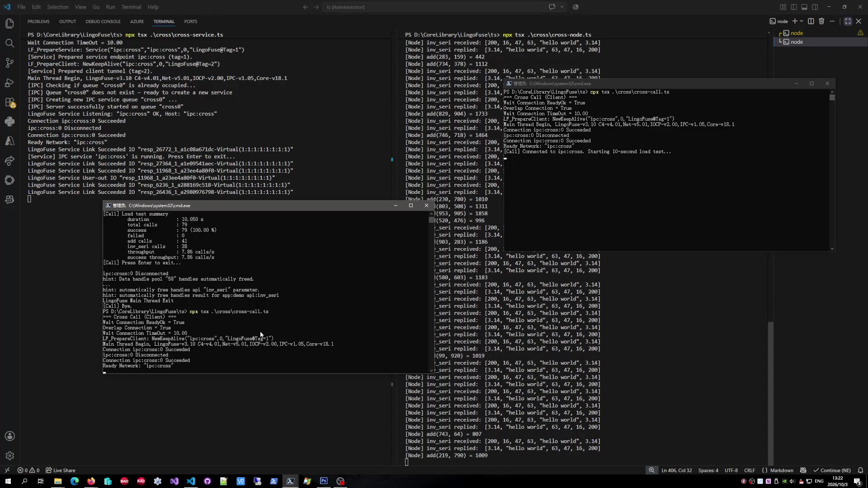Kill the terminal with trash icon

coord(821,21)
